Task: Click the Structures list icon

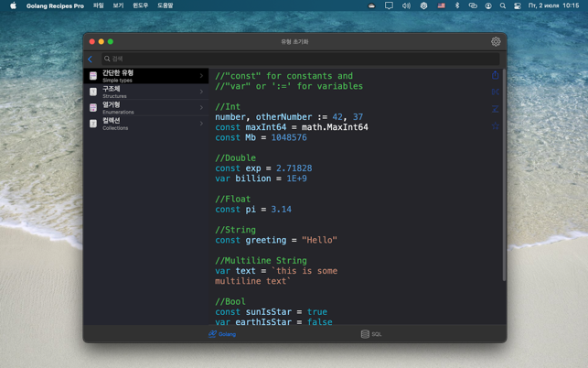Action: (93, 92)
